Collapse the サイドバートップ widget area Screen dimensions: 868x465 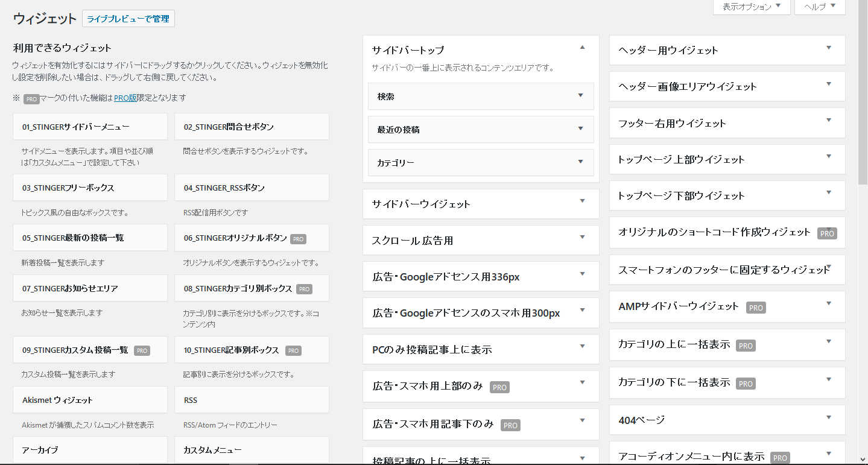click(x=581, y=46)
